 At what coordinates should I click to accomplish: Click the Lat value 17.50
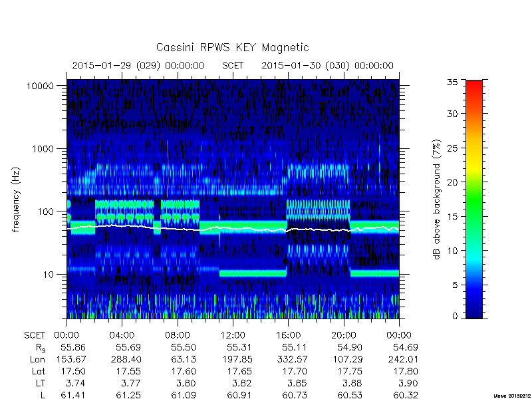(73, 371)
